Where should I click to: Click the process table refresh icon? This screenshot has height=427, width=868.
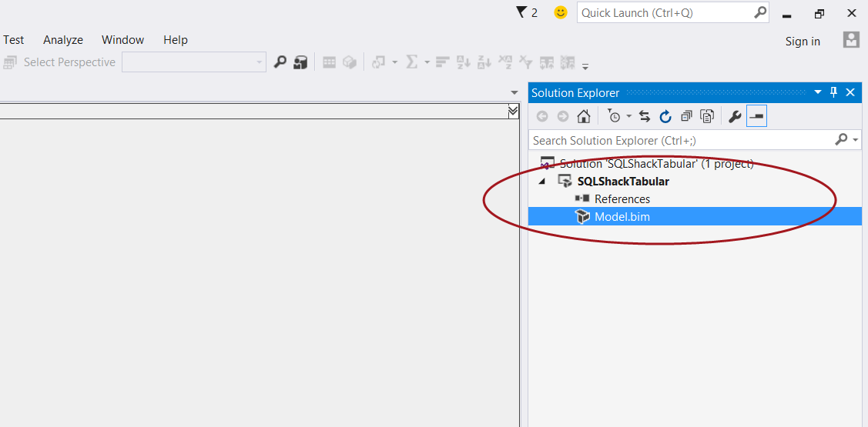379,62
